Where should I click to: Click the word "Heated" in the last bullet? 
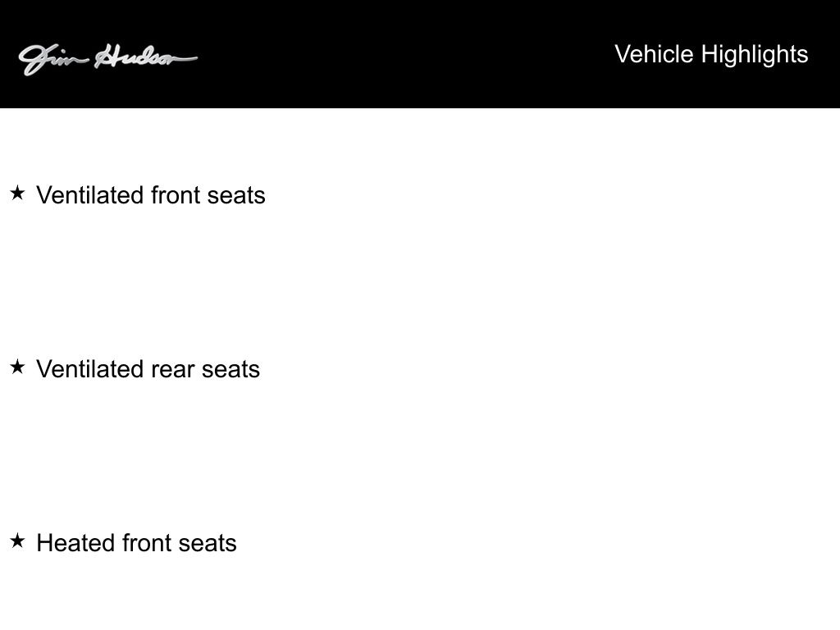pyautogui.click(x=76, y=543)
